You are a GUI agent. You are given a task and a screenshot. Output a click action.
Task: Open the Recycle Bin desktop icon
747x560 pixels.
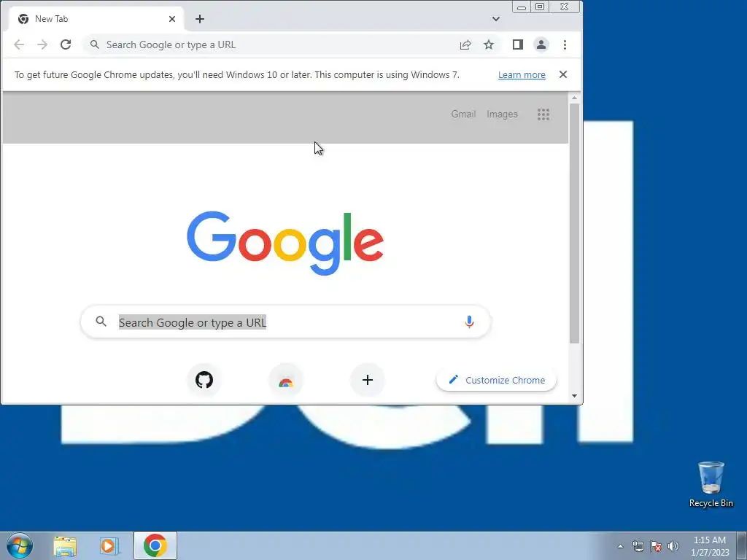[x=711, y=484]
